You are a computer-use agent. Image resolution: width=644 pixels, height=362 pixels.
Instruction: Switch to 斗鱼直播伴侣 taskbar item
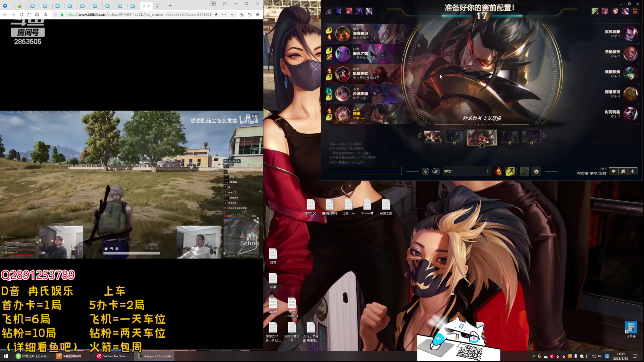tap(72, 356)
